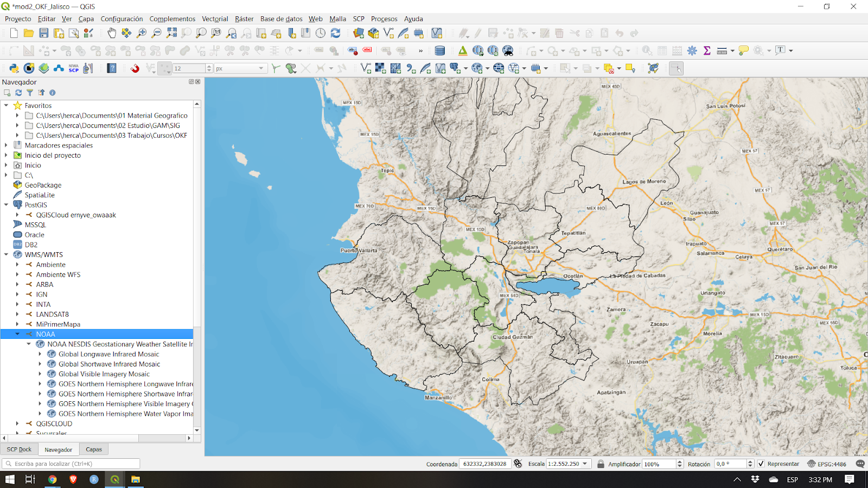Filter the Navegador browser tree
868x488 pixels.
pos(30,93)
